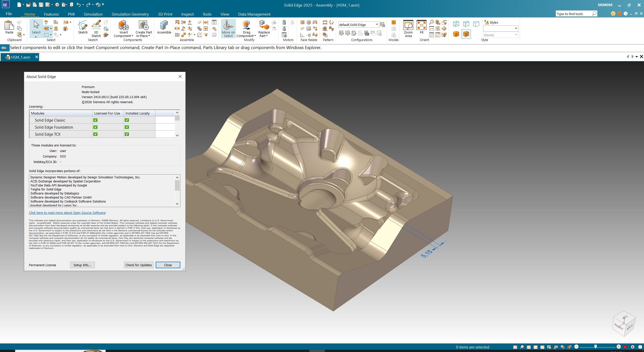Click the zoom out minus button in status bar
This screenshot has width=644, height=352.
click(577, 347)
